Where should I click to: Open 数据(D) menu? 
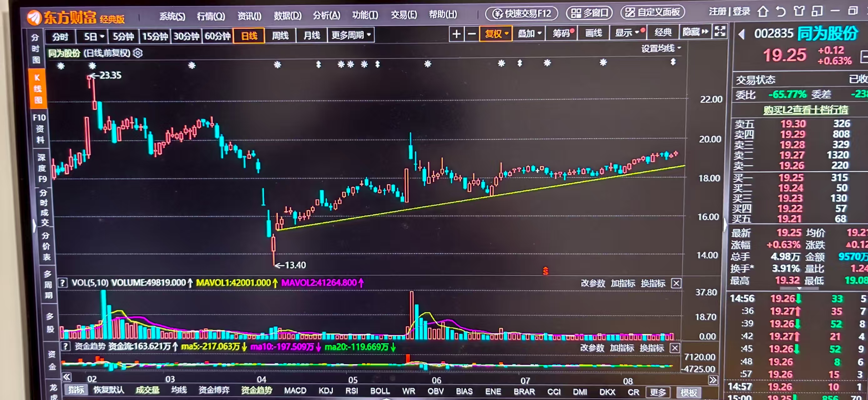click(287, 16)
